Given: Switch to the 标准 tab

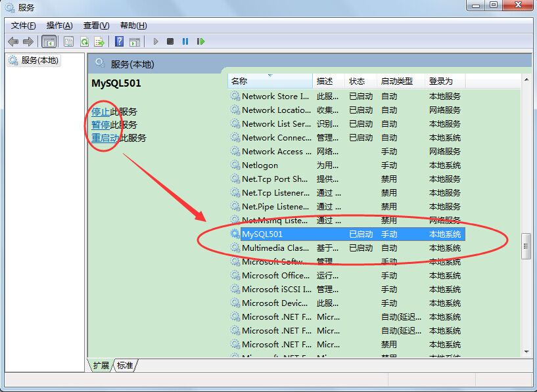Looking at the screenshot, I should click(x=125, y=365).
